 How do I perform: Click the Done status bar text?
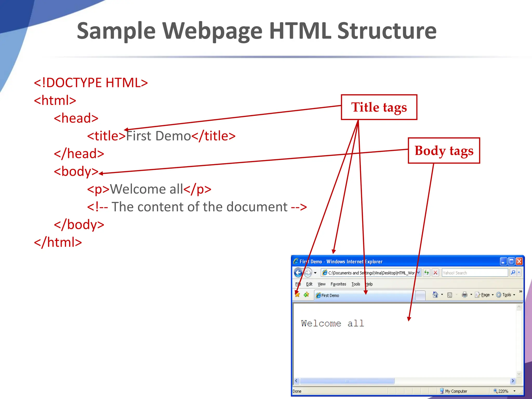297,391
